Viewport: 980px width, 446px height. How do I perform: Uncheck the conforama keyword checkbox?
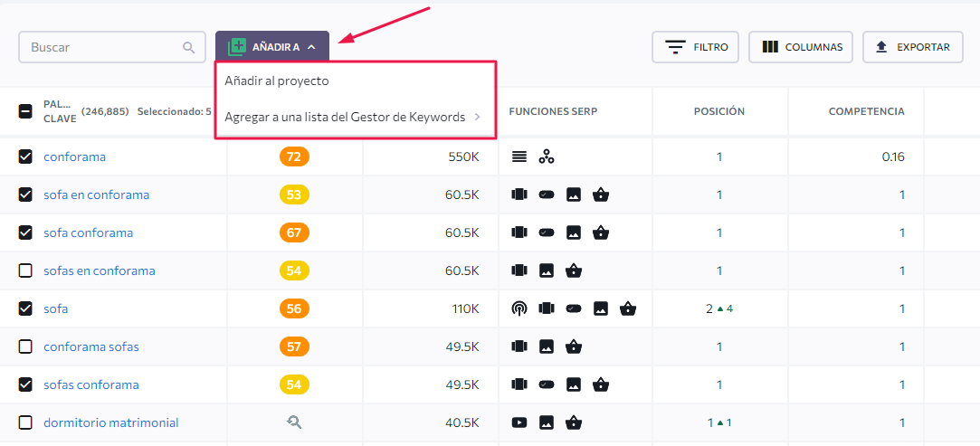tap(25, 157)
